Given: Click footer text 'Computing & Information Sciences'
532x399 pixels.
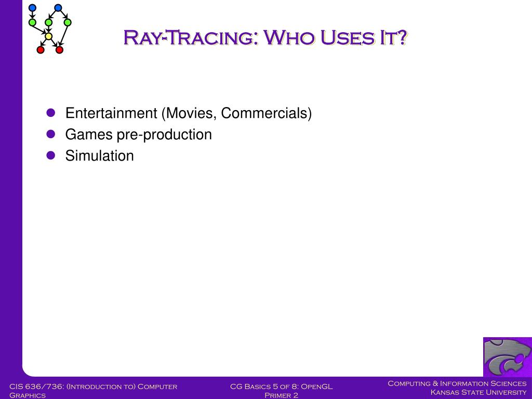Looking at the screenshot, I should (x=457, y=383).
